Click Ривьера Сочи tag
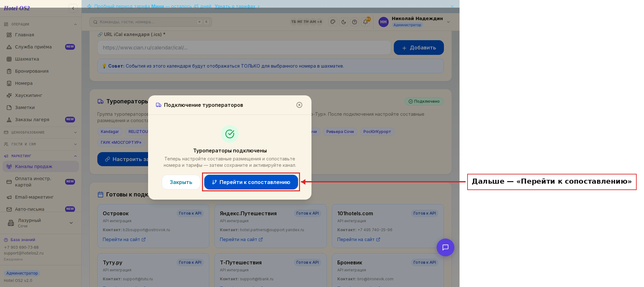This screenshot has width=644, height=287. click(x=340, y=132)
